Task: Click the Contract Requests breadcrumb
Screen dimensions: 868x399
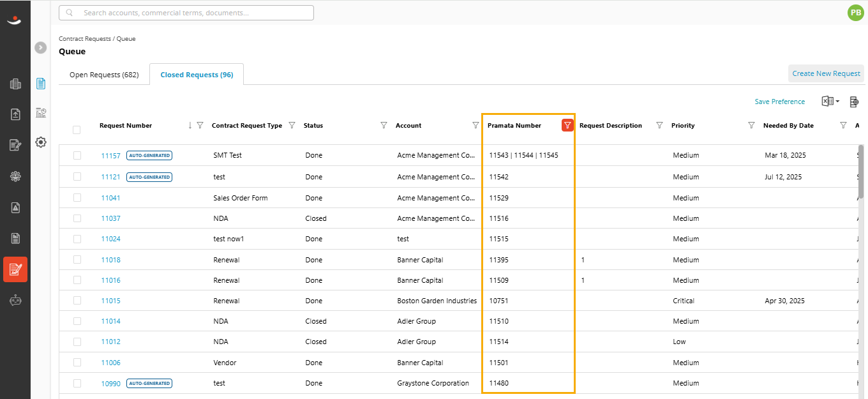Action: tap(86, 39)
